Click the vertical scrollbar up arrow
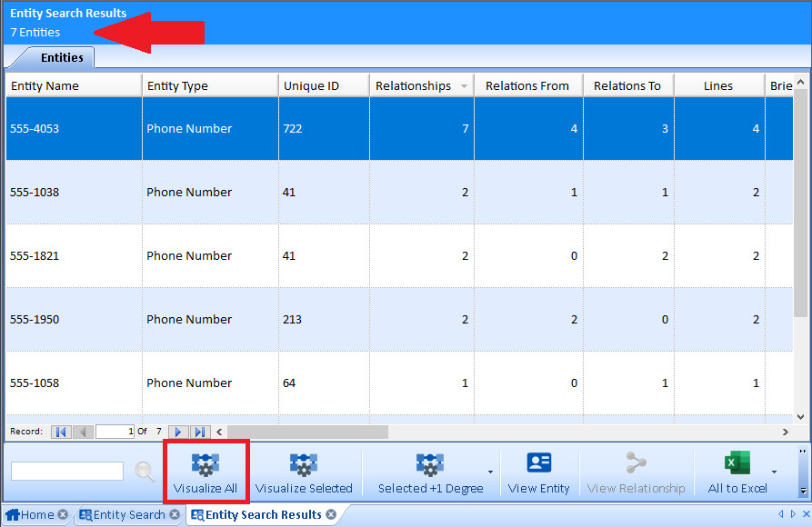Screen dimensions: 812x527 tap(800, 82)
